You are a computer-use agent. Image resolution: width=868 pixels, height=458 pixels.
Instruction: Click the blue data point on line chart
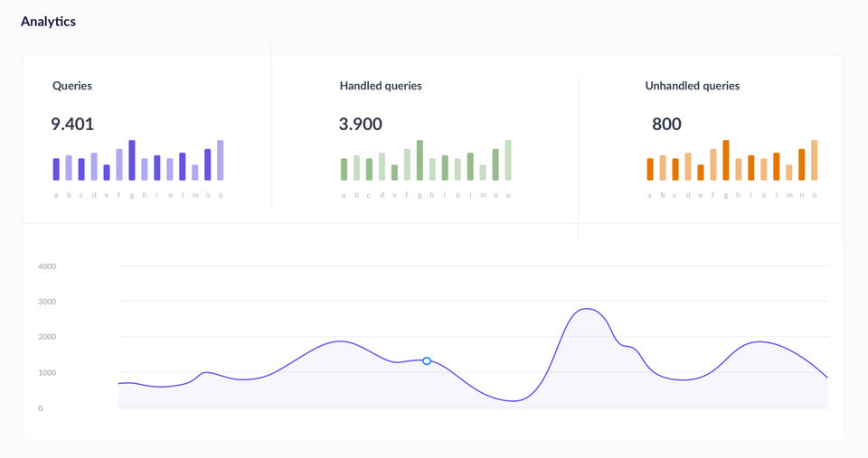tap(427, 361)
